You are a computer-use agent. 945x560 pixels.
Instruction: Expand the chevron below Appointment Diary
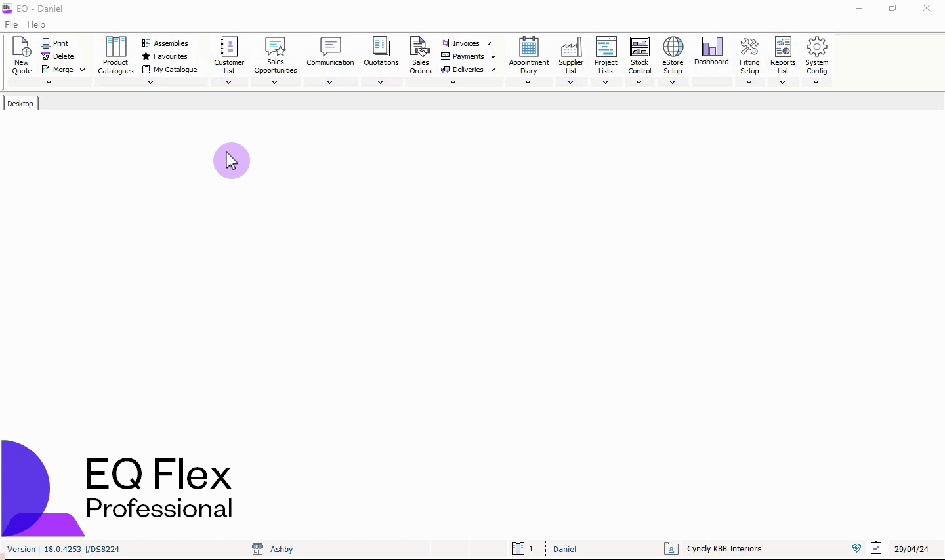(x=528, y=82)
